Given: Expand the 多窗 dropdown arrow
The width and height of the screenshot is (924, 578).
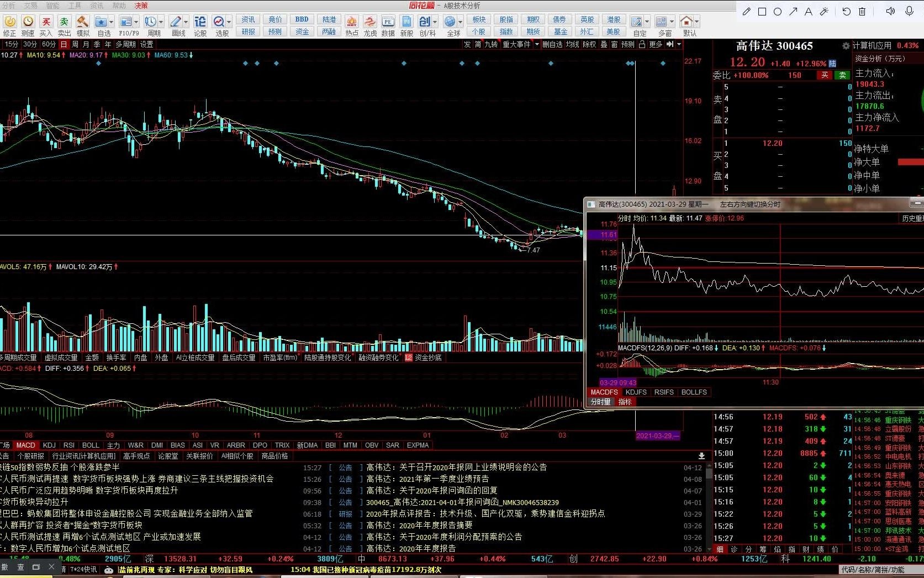Looking at the screenshot, I should (672, 22).
